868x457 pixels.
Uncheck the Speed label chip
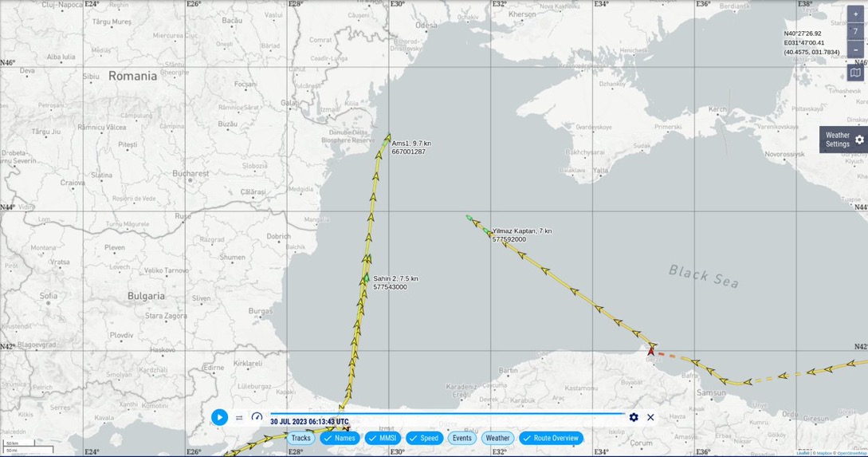424,438
